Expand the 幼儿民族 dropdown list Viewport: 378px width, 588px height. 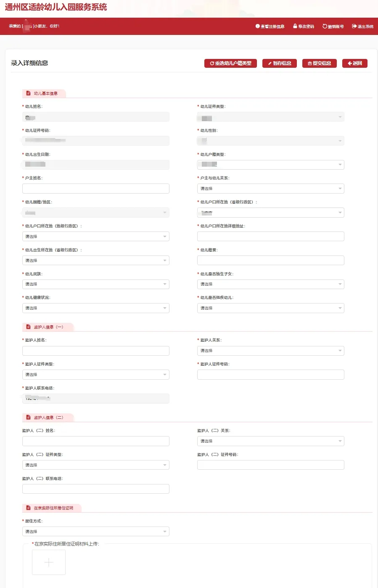[x=96, y=284]
